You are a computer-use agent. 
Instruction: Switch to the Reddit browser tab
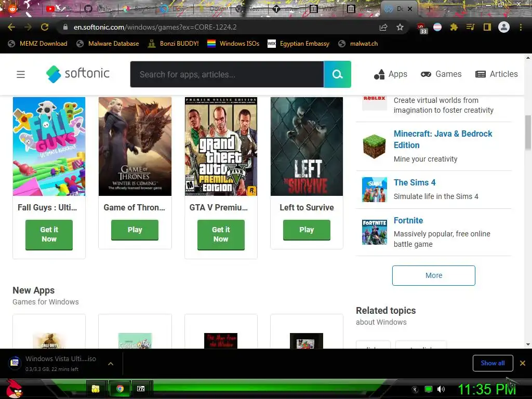pyautogui.click(x=20, y=9)
